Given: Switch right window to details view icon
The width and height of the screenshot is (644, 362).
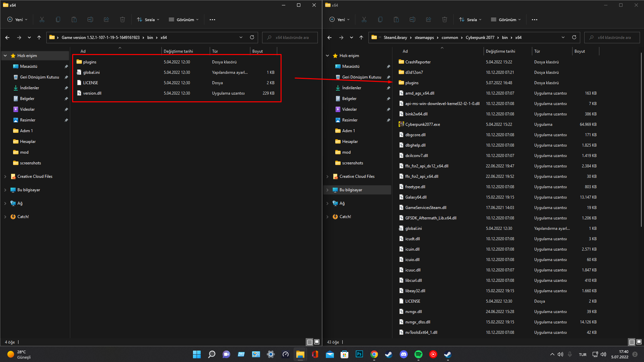Looking at the screenshot, I should click(632, 342).
